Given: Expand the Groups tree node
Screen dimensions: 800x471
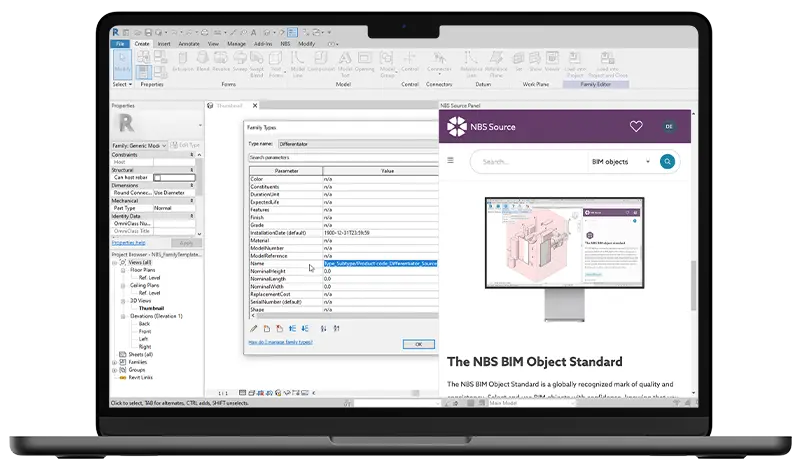Looking at the screenshot, I should [115, 370].
